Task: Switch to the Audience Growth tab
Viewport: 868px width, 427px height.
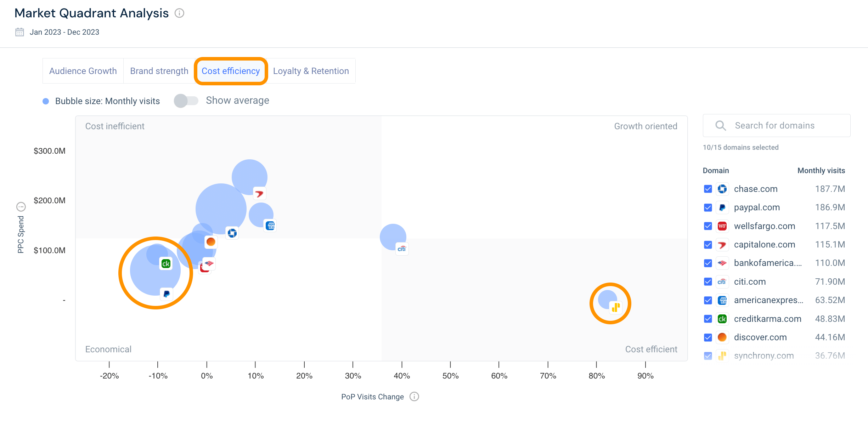Action: (x=83, y=71)
